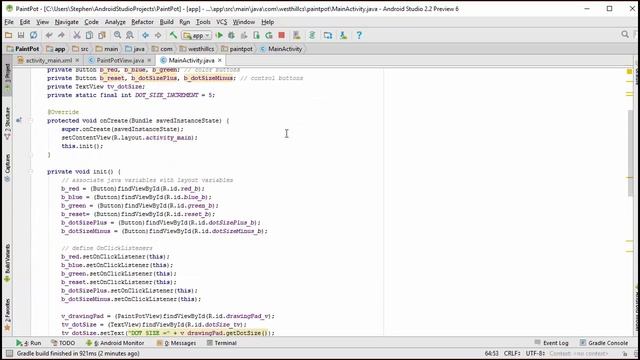Screen dimensions: 640x360
Task: Click the src breadcrumb folder
Action: pyautogui.click(x=80, y=49)
